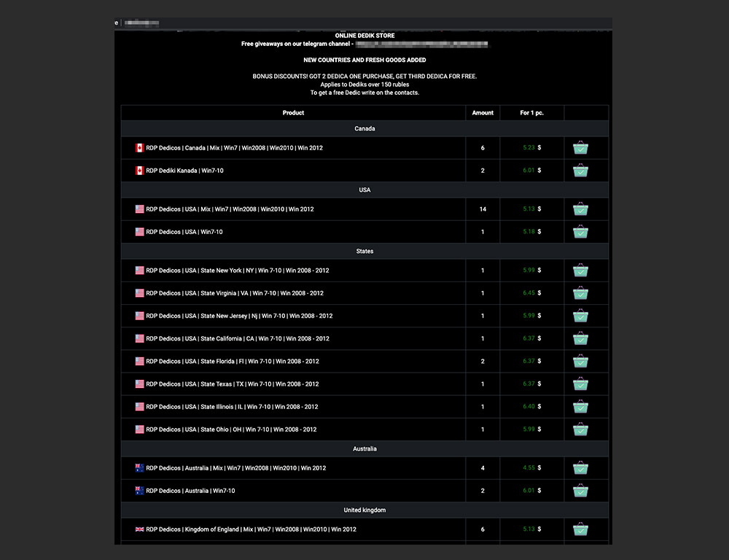Open the State New Jersey product link
This screenshot has width=729, height=560.
(239, 316)
